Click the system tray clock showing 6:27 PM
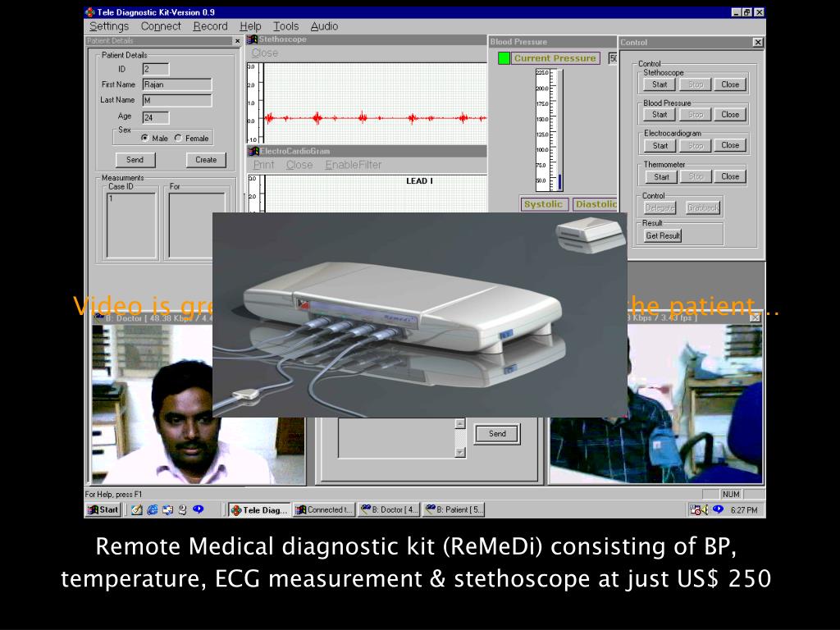Screen dimensions: 840x630 click(744, 510)
